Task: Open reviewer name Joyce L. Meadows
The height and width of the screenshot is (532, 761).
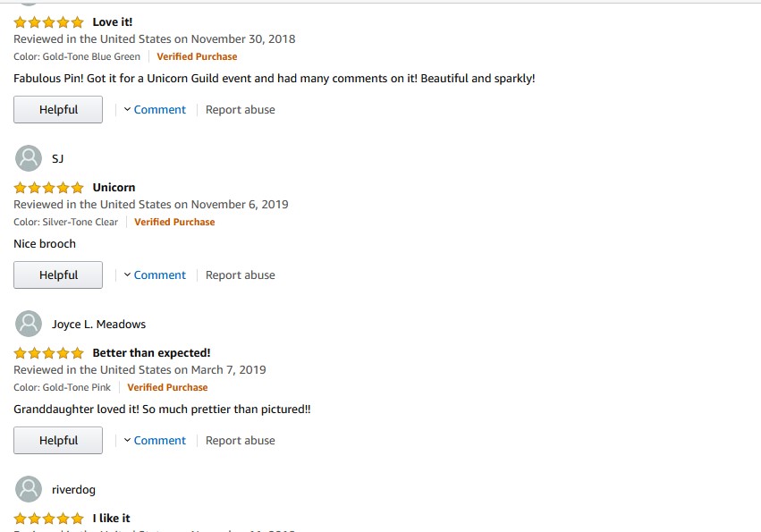Action: [98, 324]
